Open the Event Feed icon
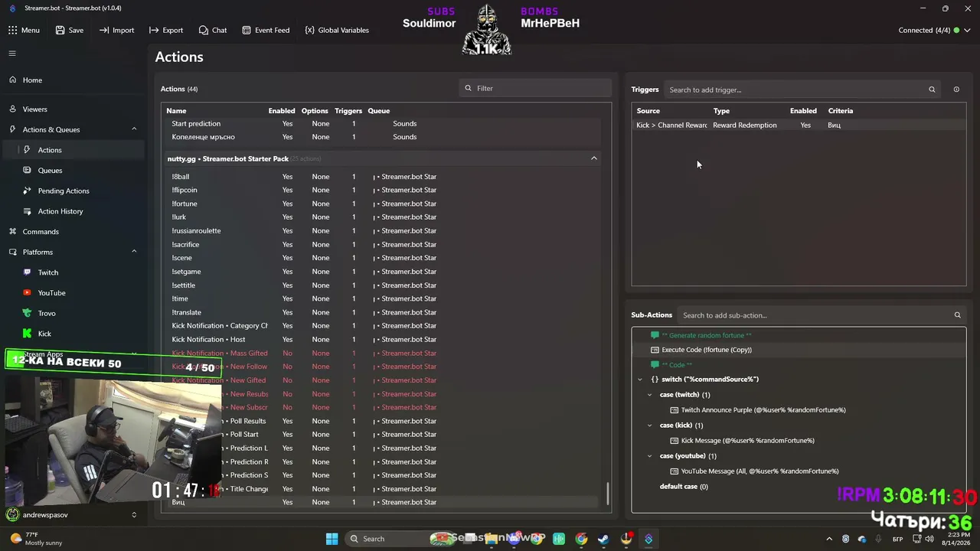Image resolution: width=980 pixels, height=551 pixels. pos(247,30)
